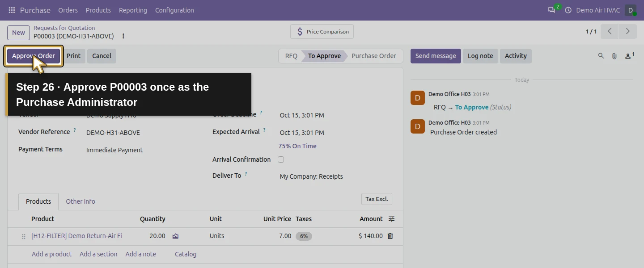Click Add a note link

pyautogui.click(x=141, y=254)
